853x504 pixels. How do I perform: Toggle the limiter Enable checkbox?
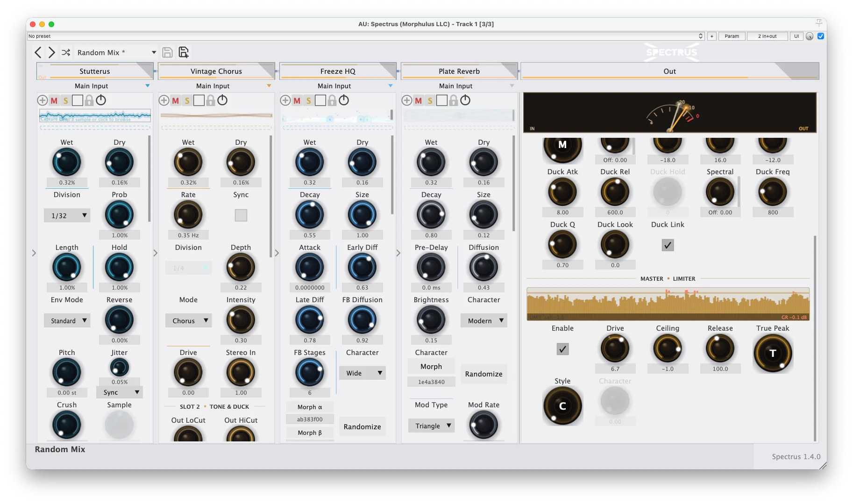tap(562, 349)
